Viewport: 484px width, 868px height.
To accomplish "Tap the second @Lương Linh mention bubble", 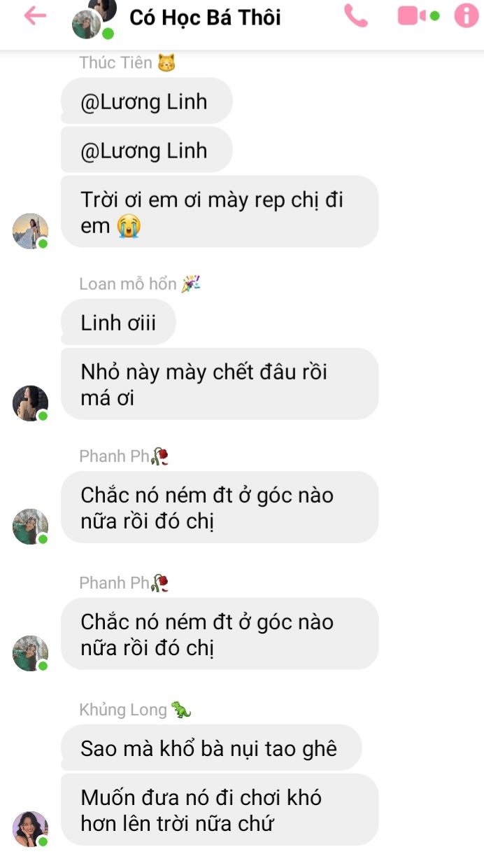I will pos(146,150).
